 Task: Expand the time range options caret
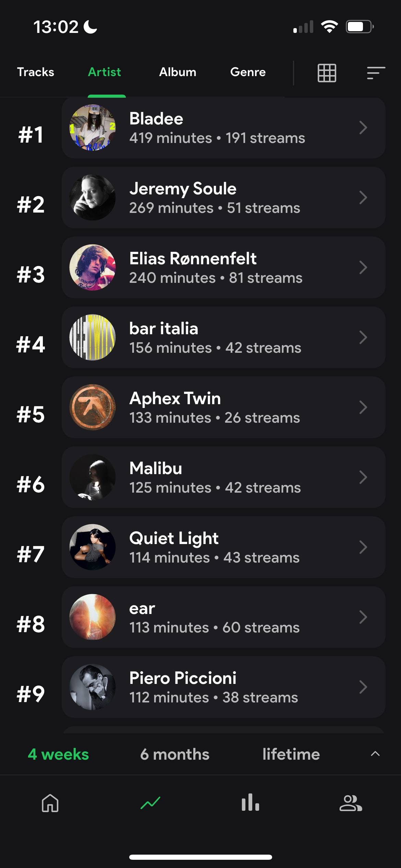click(375, 754)
